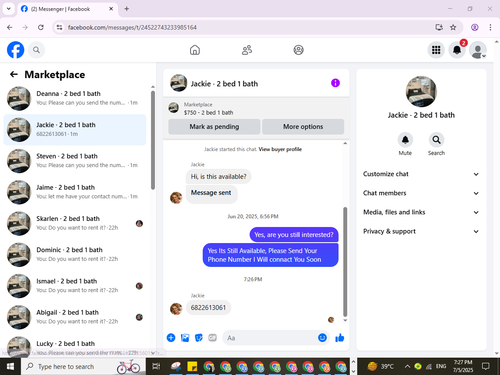Open Steven - 2 bed 1 bath chat
The image size is (500, 375).
(75, 161)
